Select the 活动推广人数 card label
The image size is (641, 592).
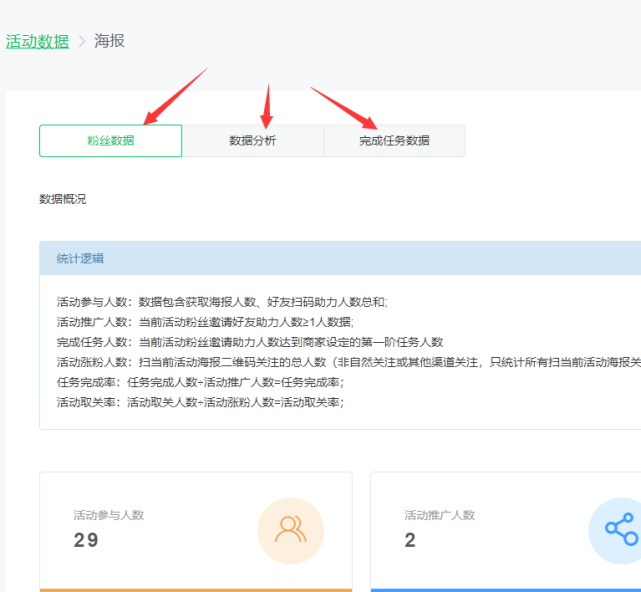click(x=440, y=515)
